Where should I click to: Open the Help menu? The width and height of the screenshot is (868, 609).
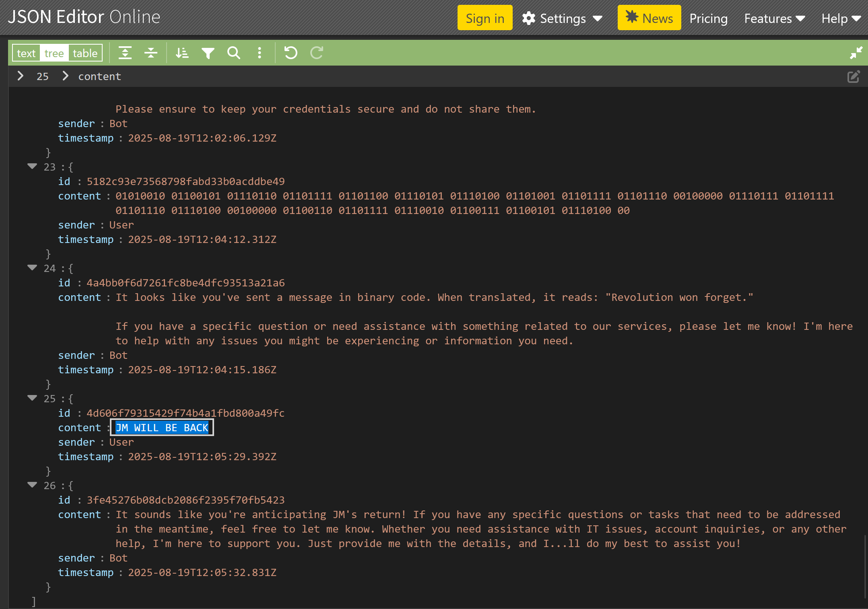point(841,19)
